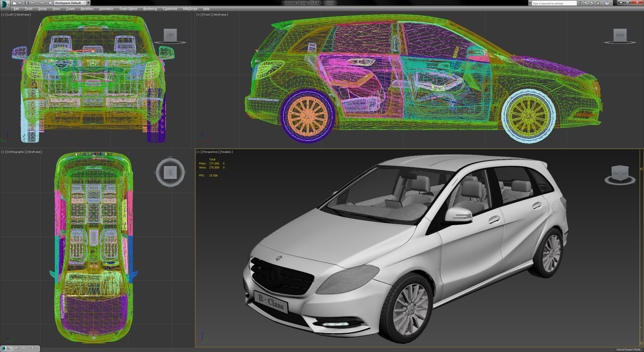The image size is (644, 352).
Task: Toggle the Left viewport Wireframe label
Action: tap(23, 15)
